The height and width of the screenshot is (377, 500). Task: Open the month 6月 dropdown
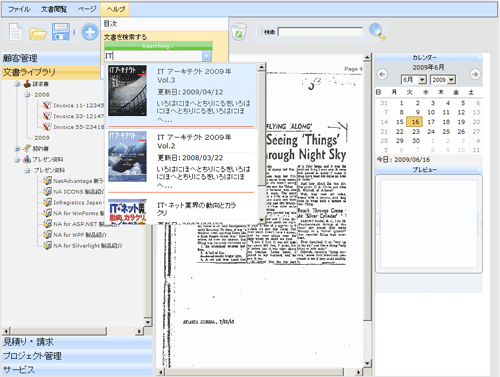[x=422, y=80]
